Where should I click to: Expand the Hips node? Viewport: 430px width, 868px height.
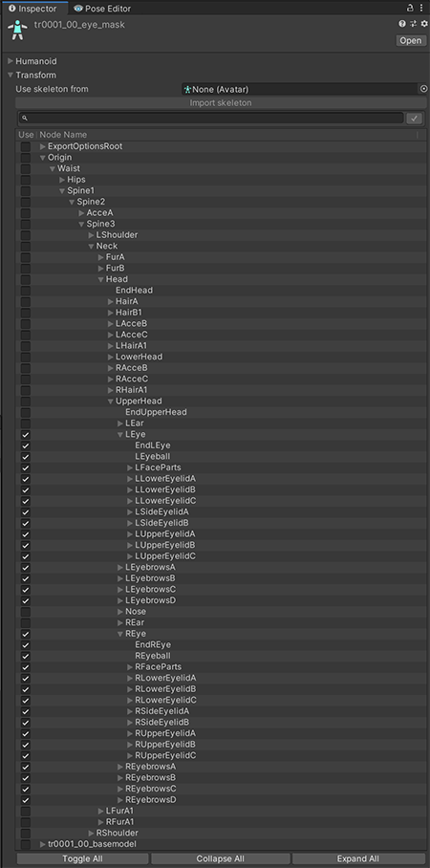coord(62,180)
